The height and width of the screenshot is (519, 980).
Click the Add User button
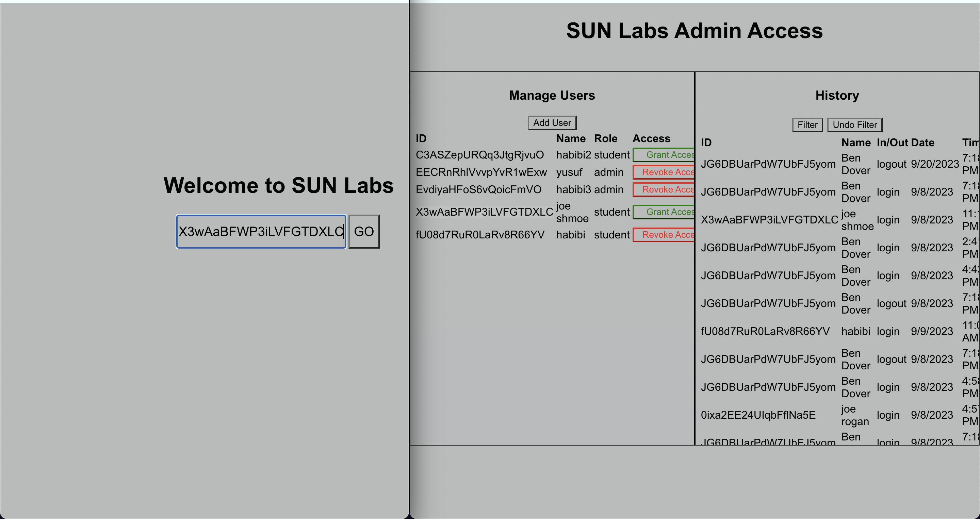click(552, 122)
